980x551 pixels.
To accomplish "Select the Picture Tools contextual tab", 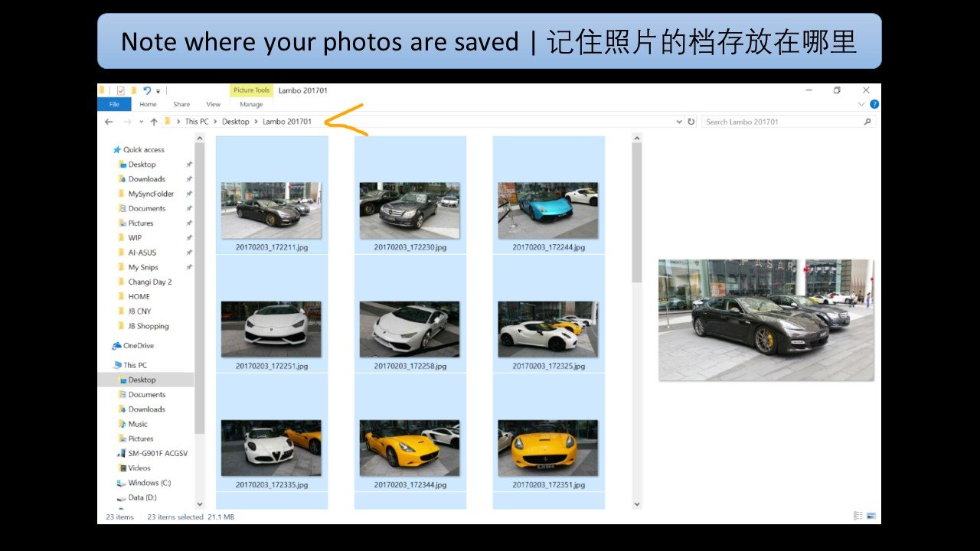I will point(251,90).
